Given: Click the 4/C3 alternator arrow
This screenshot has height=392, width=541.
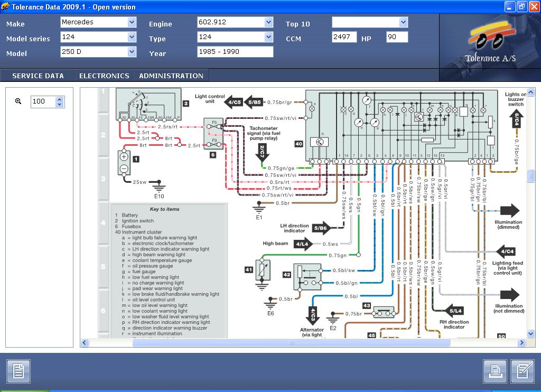Looking at the screenshot, I should coord(313,315).
